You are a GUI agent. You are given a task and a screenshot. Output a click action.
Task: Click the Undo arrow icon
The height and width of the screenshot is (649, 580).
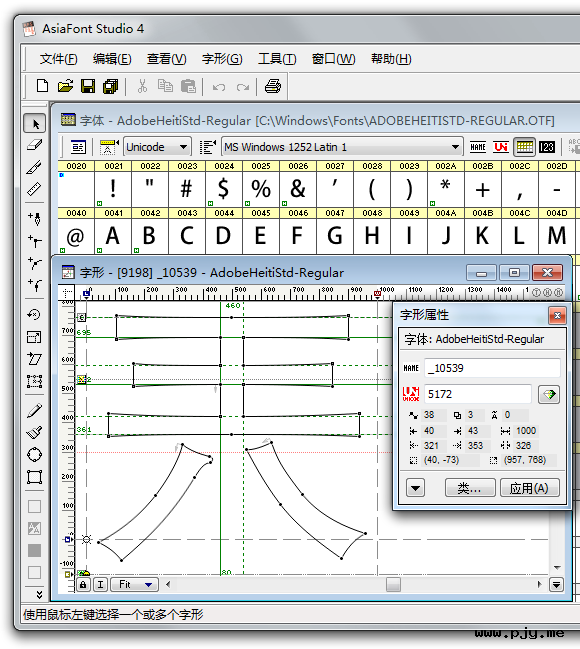pyautogui.click(x=219, y=87)
